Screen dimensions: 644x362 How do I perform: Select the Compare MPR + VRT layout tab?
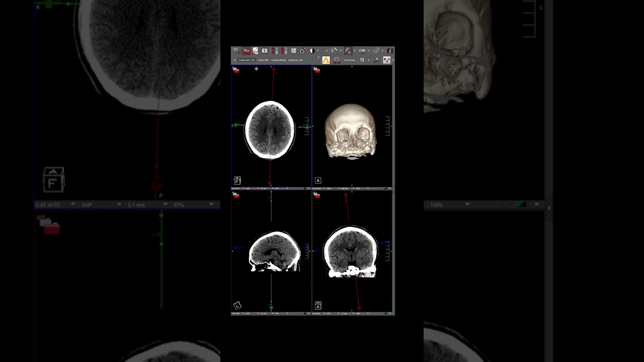246,60
